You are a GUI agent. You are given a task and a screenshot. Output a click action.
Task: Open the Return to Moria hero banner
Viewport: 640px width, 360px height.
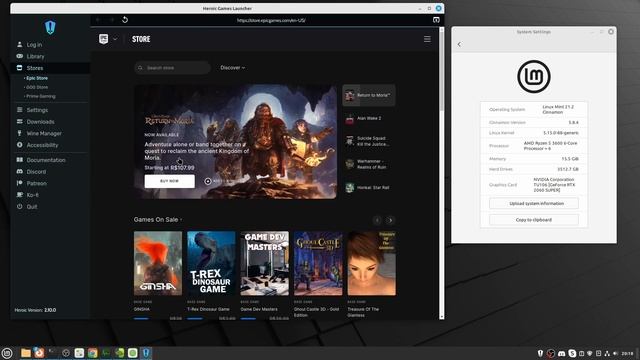(236, 142)
